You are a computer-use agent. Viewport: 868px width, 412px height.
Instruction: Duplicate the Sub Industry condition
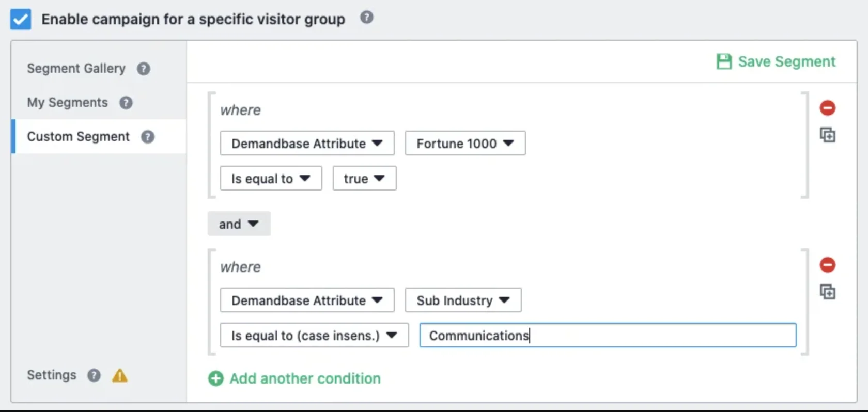(x=827, y=292)
